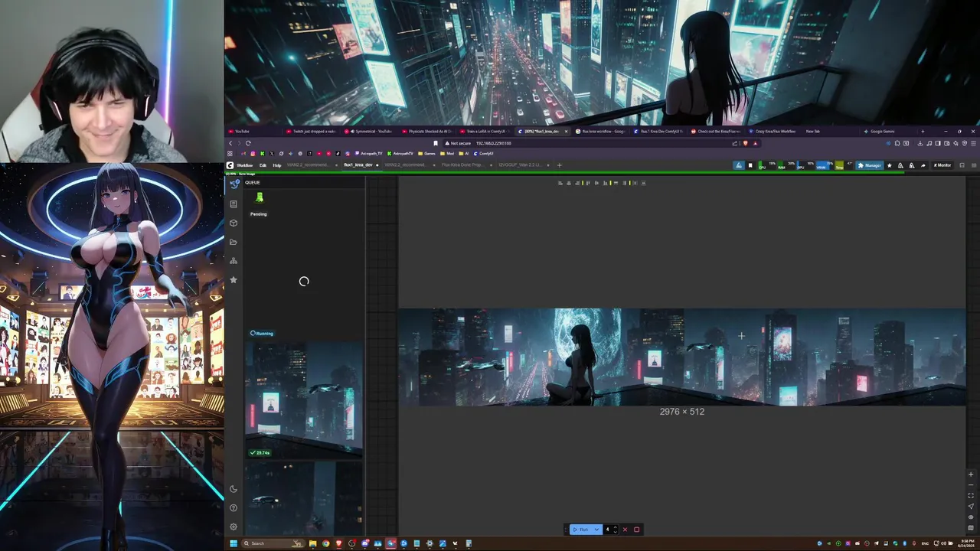Open the Games bookmarks folder
The width and height of the screenshot is (980, 551).
[426, 154]
